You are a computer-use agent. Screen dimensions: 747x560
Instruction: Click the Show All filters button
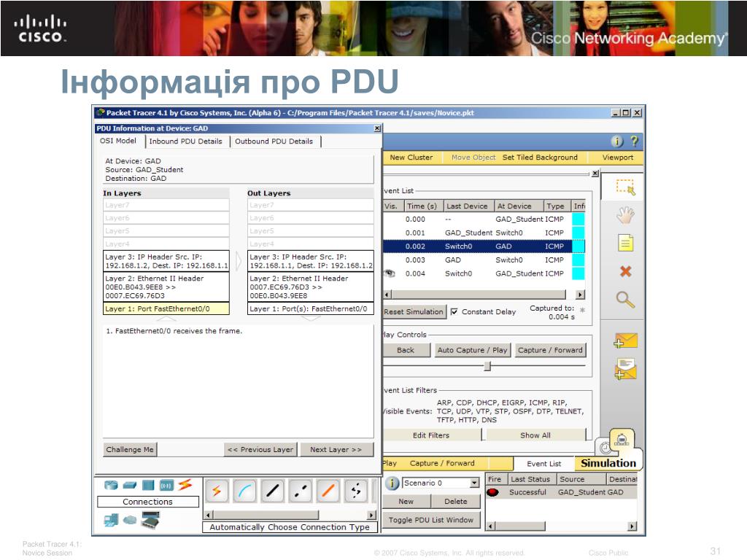(535, 435)
